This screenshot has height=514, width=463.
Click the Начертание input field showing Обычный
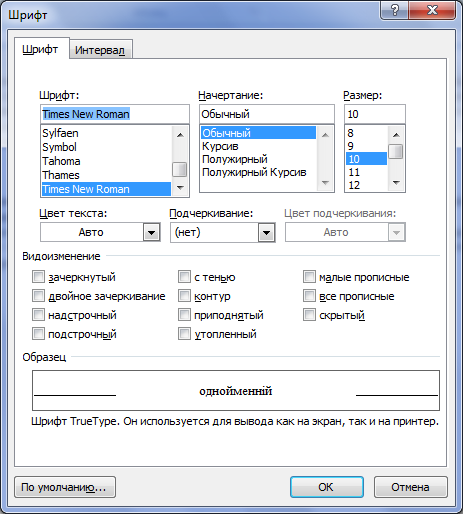click(267, 114)
